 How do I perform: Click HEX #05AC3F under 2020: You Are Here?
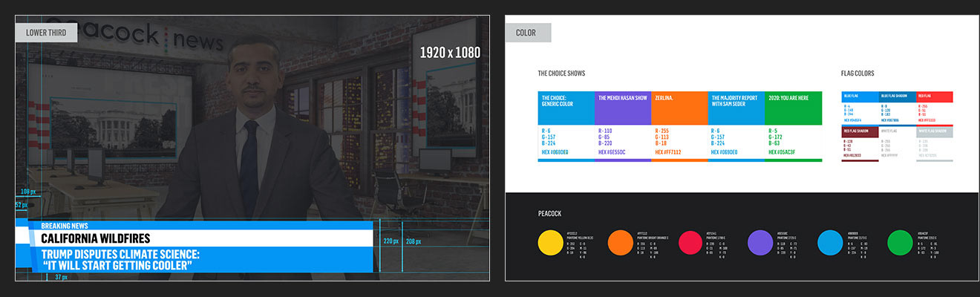[783, 152]
